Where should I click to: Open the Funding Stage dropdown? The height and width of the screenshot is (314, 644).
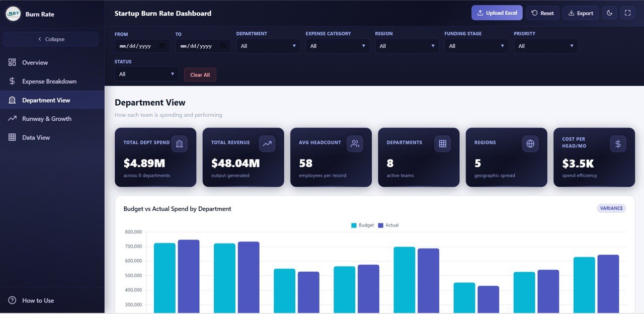click(x=476, y=46)
